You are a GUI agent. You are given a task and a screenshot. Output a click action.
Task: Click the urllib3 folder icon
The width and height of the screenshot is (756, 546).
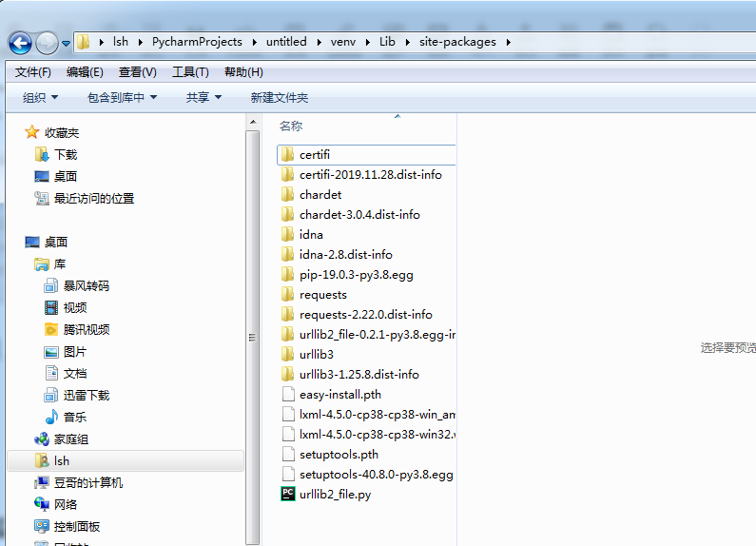coord(287,355)
